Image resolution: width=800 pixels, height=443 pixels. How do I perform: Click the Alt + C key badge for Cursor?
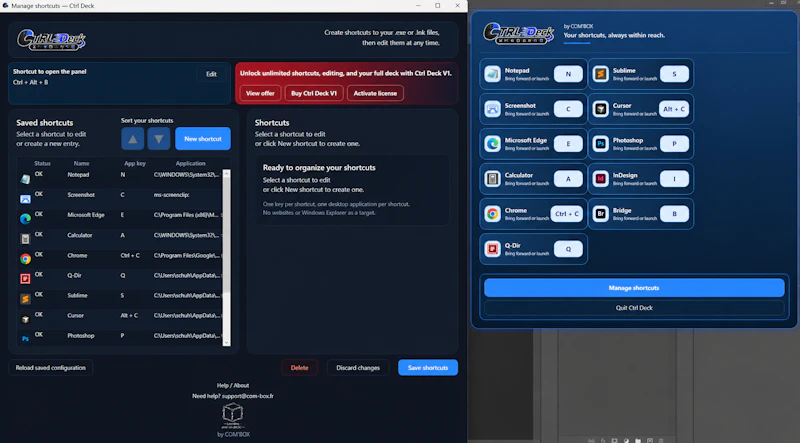674,109
